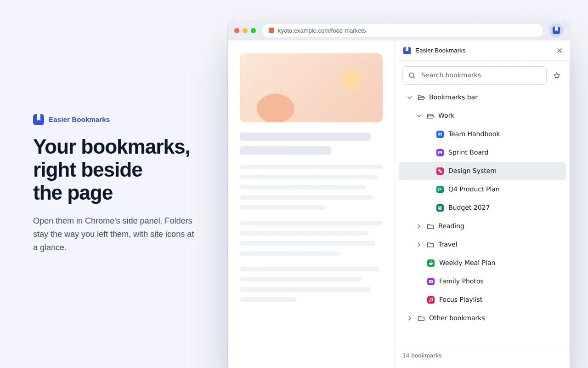Open the Q4 Product Plan bookmark

pos(482,190)
